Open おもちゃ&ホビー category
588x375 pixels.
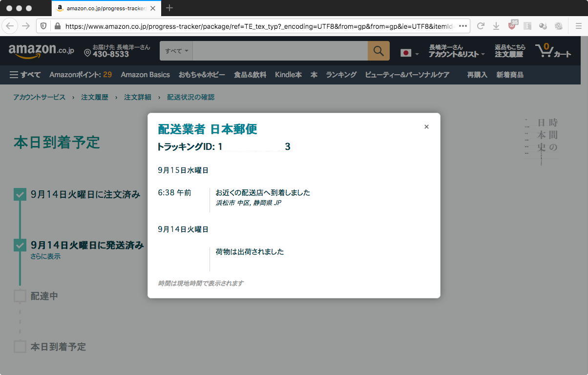coord(202,75)
